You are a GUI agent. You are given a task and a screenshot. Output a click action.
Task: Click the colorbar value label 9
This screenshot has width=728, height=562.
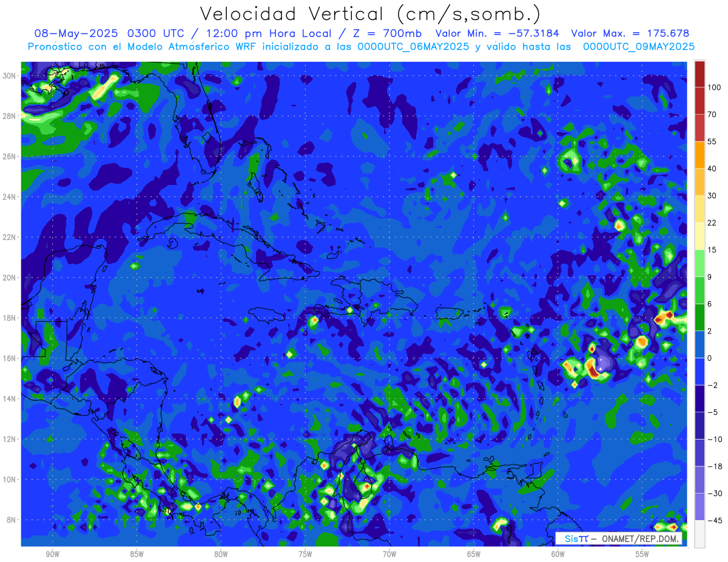710,276
